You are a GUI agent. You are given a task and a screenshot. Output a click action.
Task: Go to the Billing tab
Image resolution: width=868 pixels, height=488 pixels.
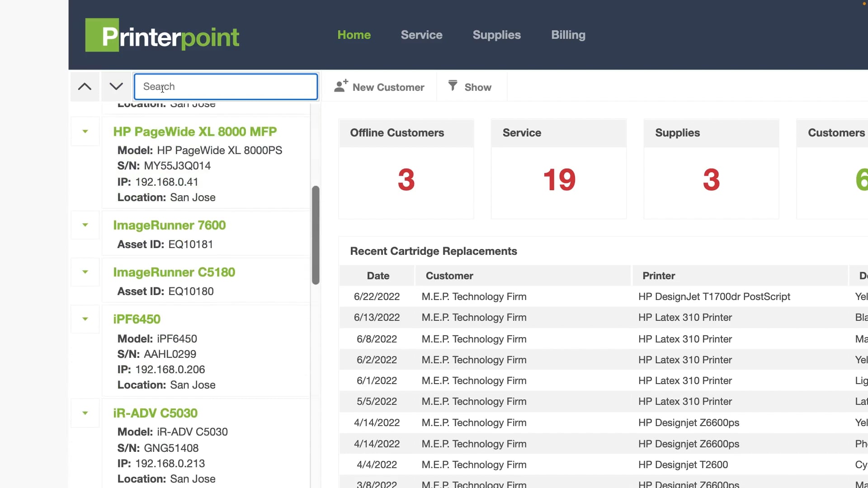568,35
